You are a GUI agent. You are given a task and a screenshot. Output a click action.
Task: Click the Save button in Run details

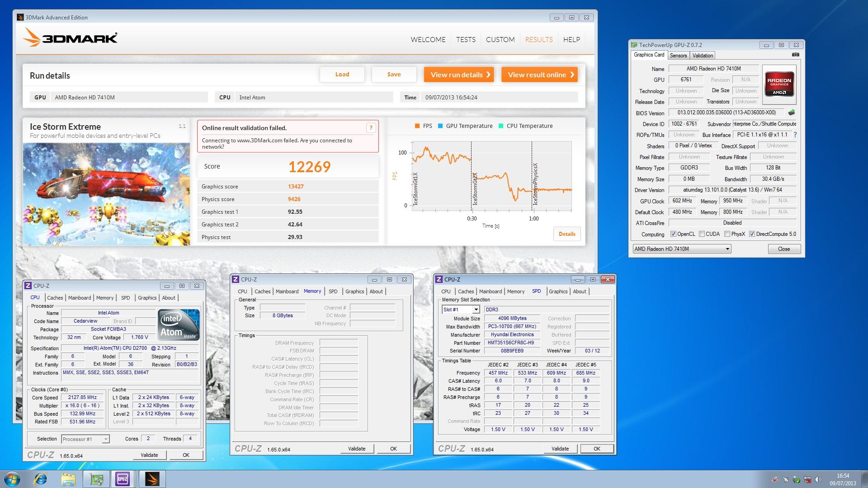tap(394, 75)
